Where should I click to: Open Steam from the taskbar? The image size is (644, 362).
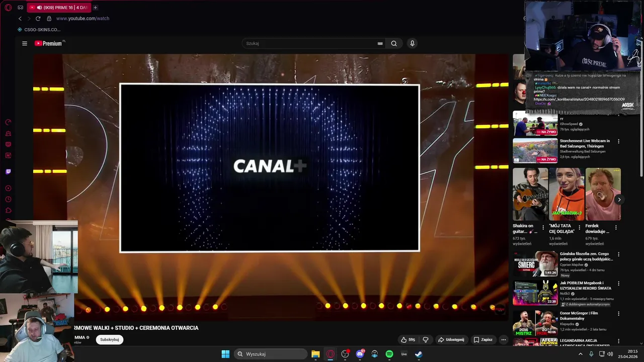(419, 354)
